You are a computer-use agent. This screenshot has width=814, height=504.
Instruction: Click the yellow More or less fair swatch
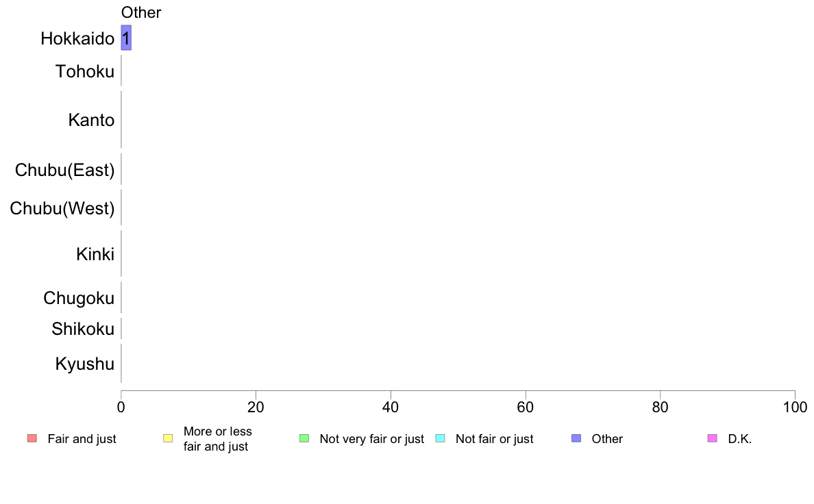(168, 438)
